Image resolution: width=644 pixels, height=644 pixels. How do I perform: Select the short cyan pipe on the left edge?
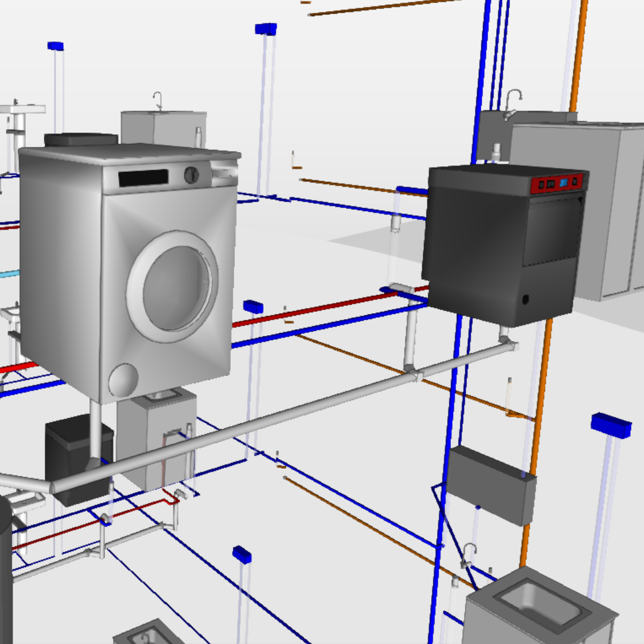tap(9, 274)
